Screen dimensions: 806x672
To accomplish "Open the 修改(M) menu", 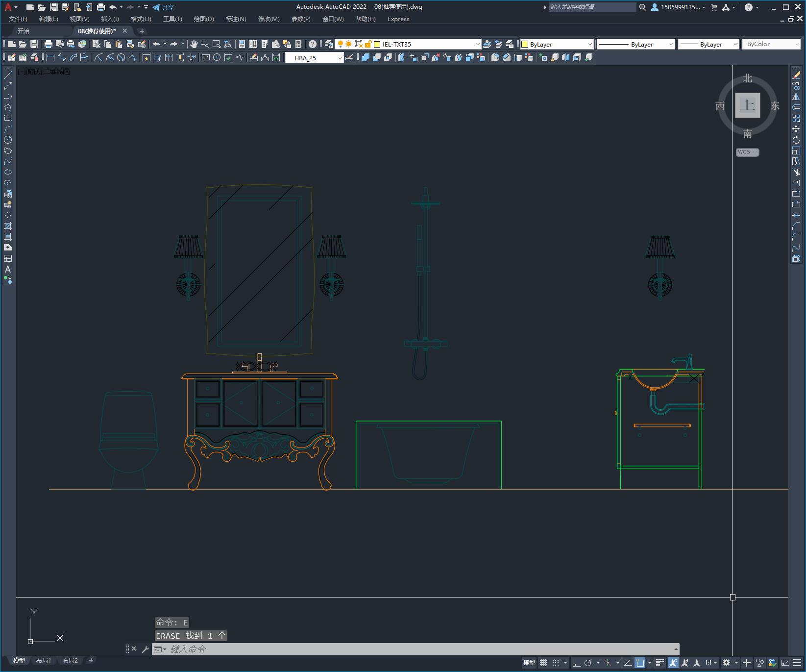I will click(x=269, y=19).
